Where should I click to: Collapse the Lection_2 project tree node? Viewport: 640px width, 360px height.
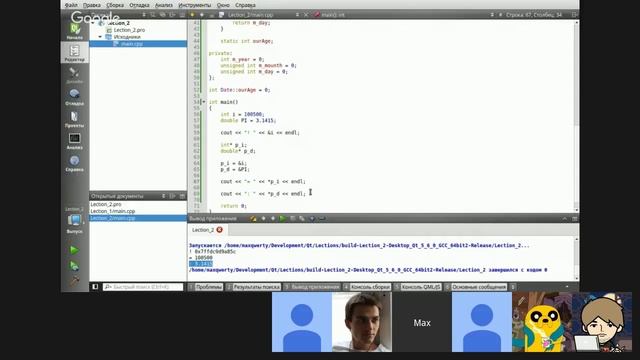tap(93, 23)
